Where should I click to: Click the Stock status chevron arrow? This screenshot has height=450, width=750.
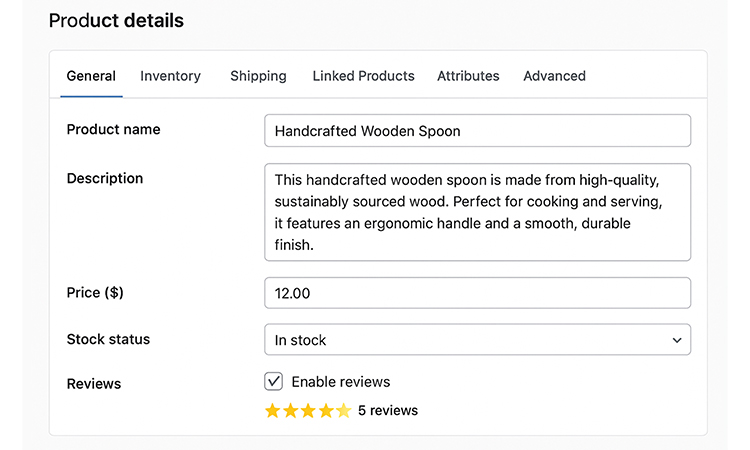coord(677,340)
